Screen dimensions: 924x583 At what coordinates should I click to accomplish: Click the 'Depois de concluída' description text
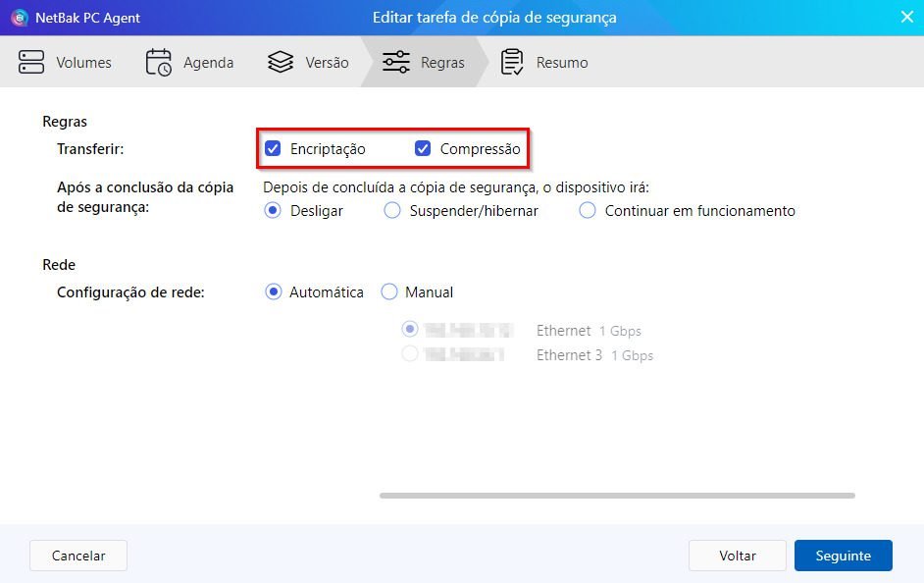pos(456,187)
